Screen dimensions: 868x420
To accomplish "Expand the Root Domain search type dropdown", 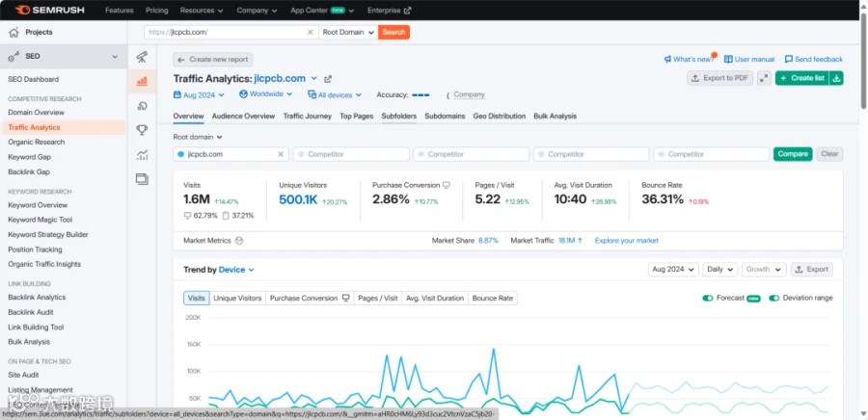I will pos(348,32).
